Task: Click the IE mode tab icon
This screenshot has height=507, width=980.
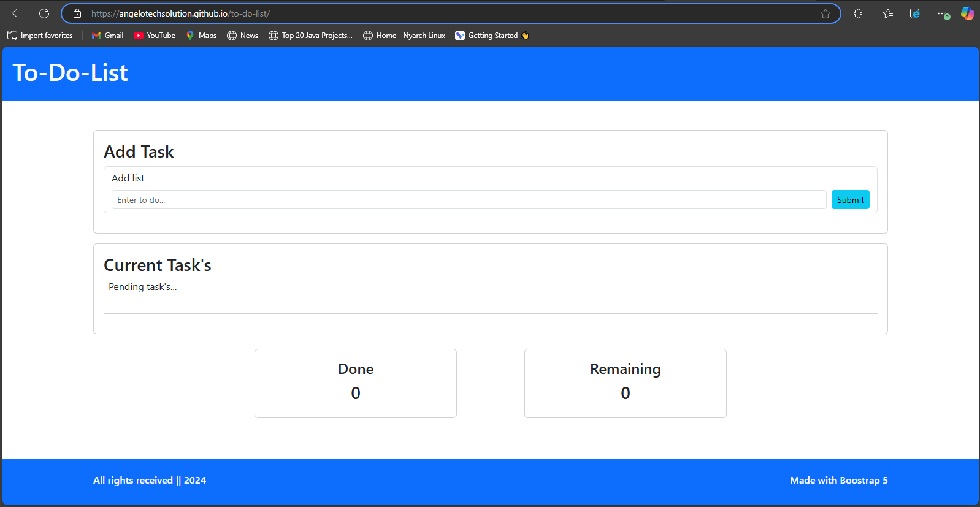Action: coord(915,13)
